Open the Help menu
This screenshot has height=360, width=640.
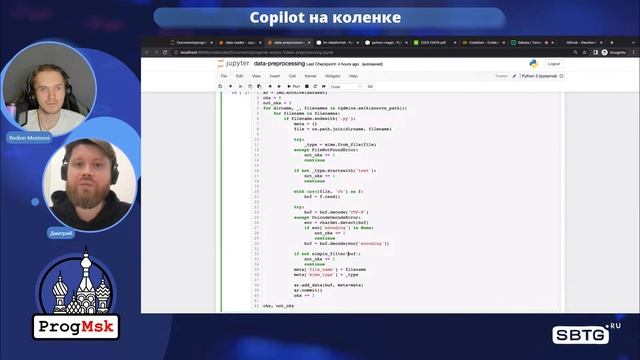point(353,76)
